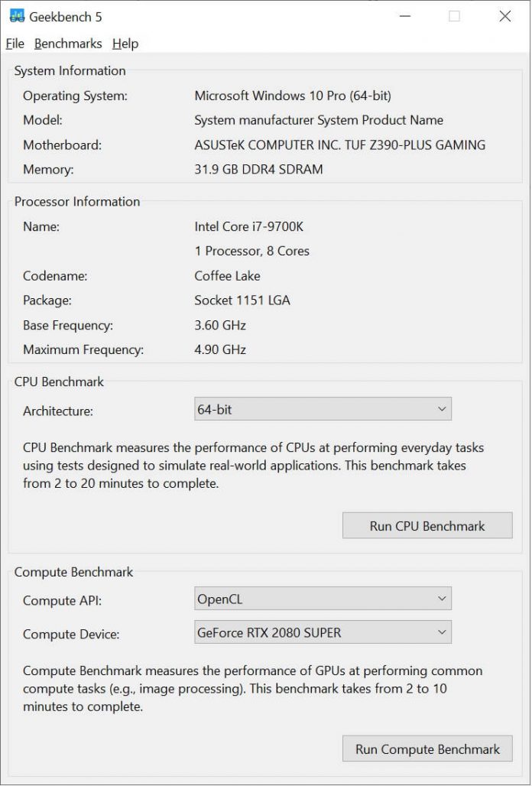Open the Compute API dropdown showing OpenCL
Viewport: 532px width, 786px height.
click(323, 598)
